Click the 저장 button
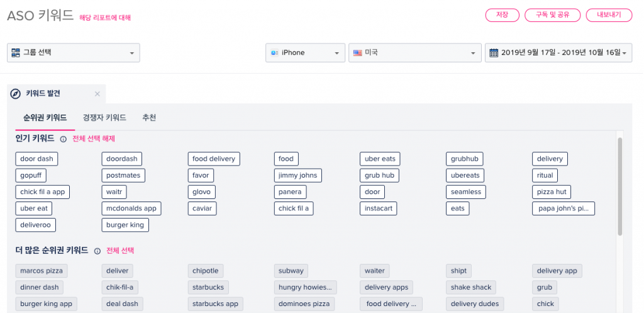 [502, 15]
